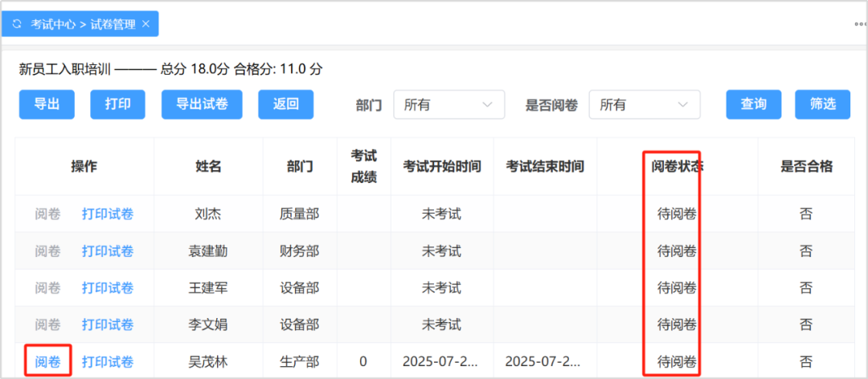Click 打印试卷 for 李文娟
This screenshot has height=379, width=868.
click(x=108, y=325)
